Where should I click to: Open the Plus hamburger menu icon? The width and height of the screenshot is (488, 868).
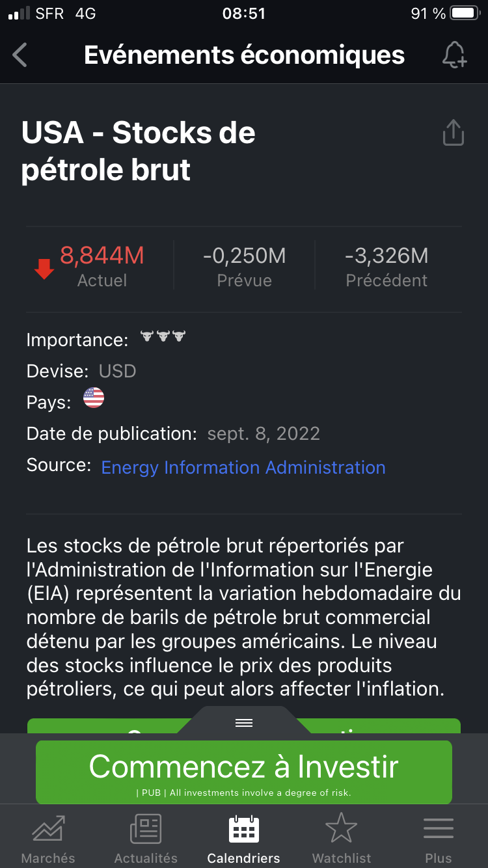point(439,830)
